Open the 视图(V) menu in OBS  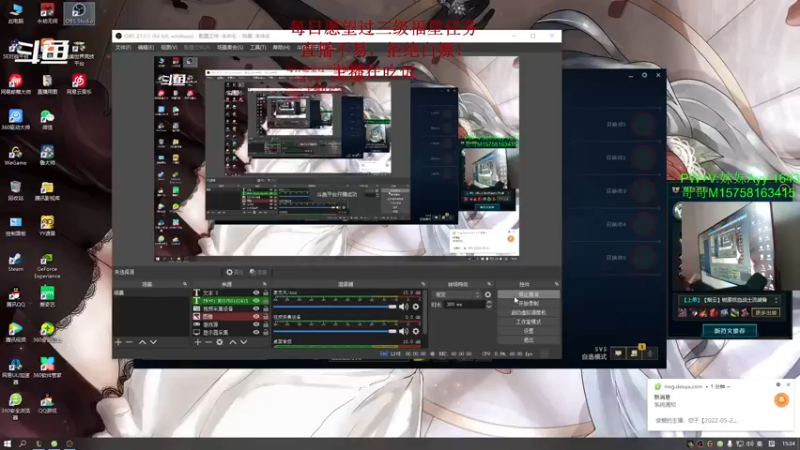pyautogui.click(x=169, y=47)
